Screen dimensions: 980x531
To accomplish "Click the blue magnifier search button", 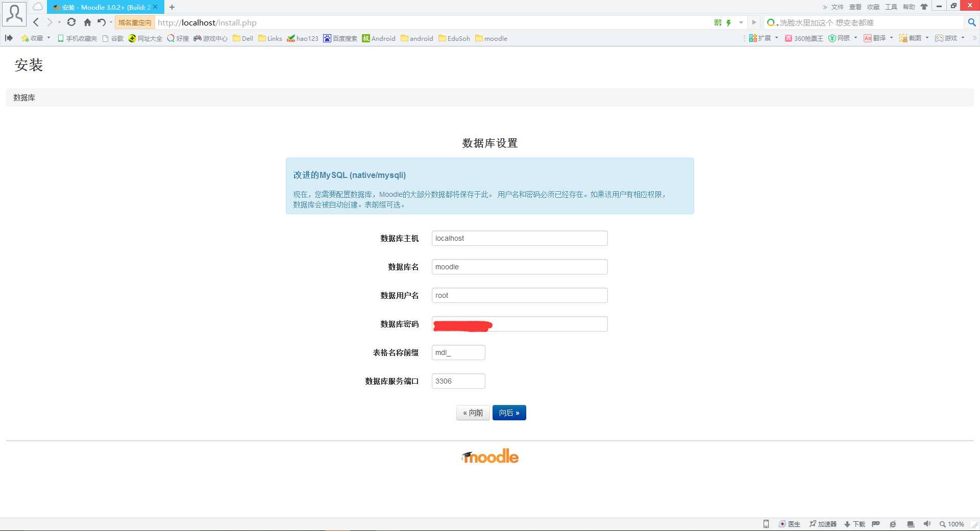I will click(972, 22).
